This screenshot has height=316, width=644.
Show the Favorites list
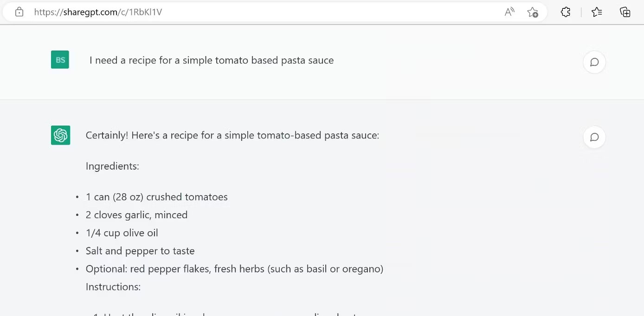pyautogui.click(x=597, y=12)
